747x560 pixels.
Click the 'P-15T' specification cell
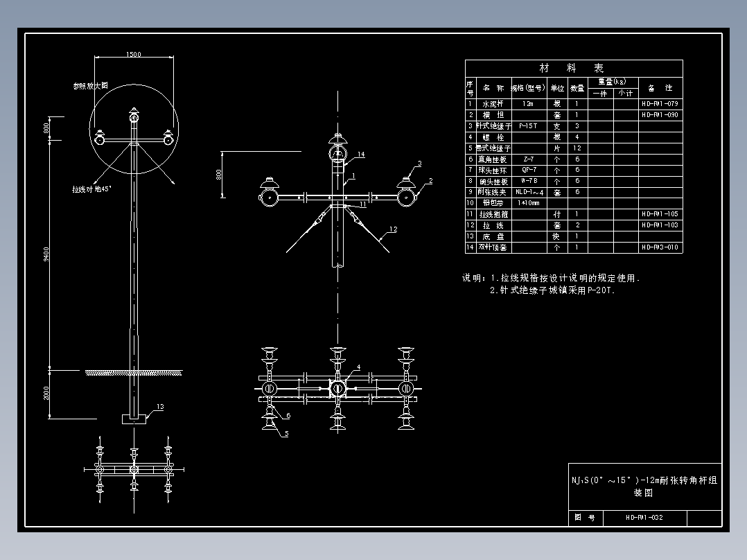coord(528,126)
